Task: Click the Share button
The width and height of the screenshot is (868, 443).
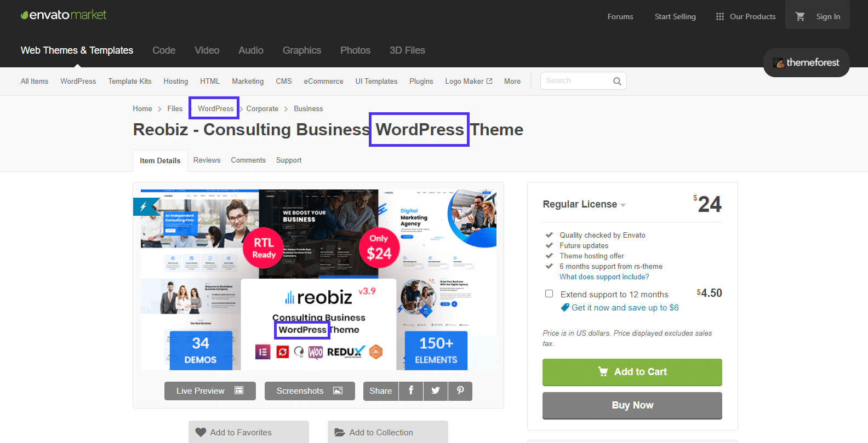Action: pyautogui.click(x=381, y=390)
